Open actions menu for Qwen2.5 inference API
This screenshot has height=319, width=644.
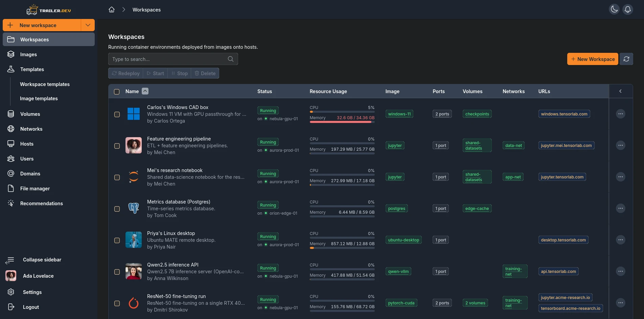coord(621,271)
